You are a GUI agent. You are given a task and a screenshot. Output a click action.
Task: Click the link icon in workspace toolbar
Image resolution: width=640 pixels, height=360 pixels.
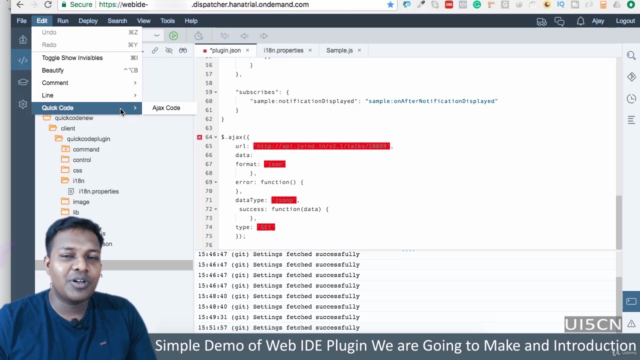click(155, 51)
